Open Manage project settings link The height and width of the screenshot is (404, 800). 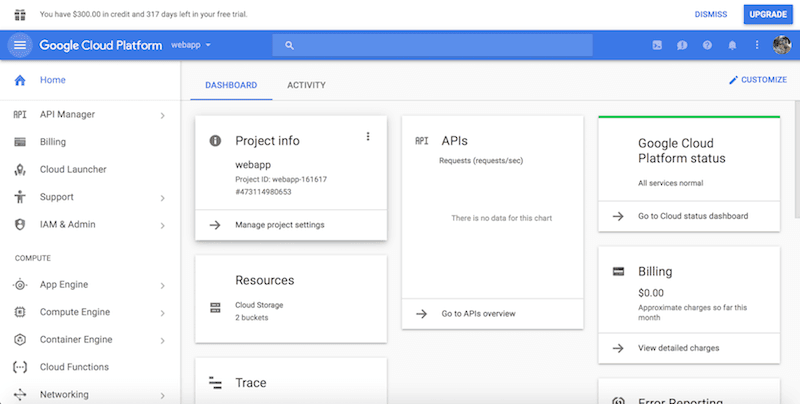tap(279, 225)
